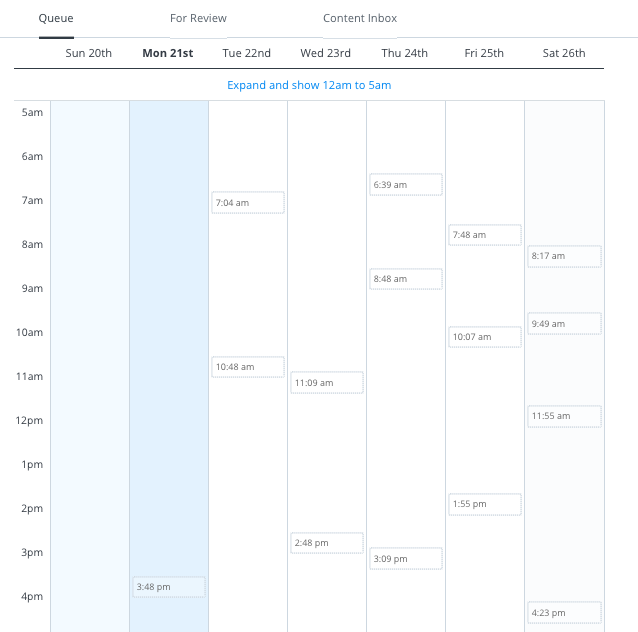Image resolution: width=638 pixels, height=632 pixels.
Task: Open the Wednesday 11:09 am slot
Action: click(x=327, y=383)
